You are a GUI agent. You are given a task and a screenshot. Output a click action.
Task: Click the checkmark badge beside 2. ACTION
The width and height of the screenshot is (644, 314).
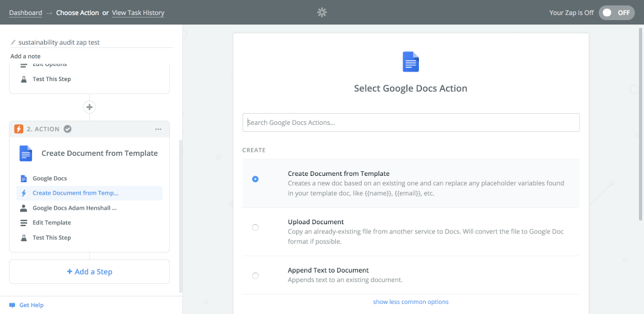tap(68, 129)
